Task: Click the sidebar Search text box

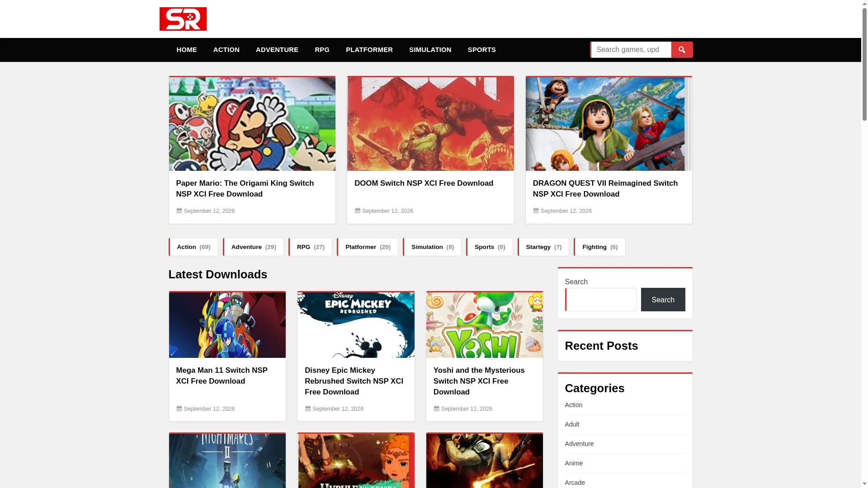Action: click(x=601, y=300)
